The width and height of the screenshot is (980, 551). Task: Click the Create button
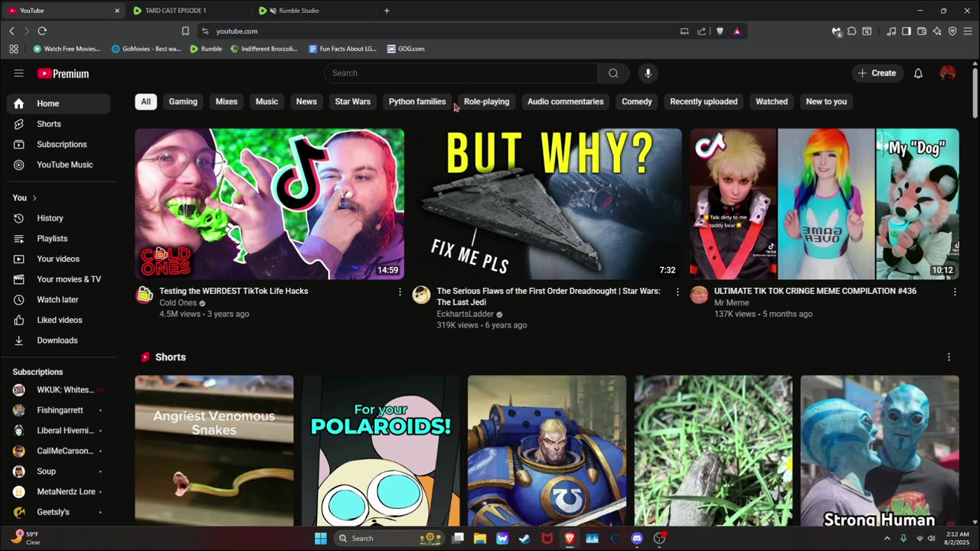pos(877,73)
